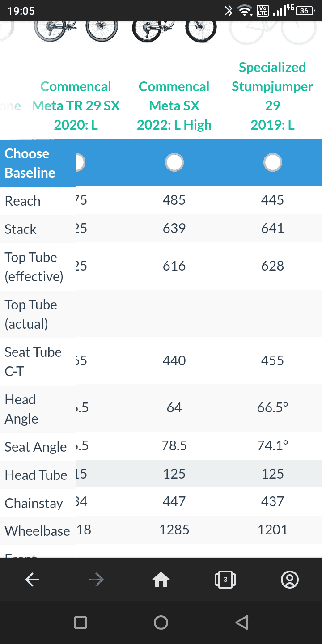Tap the Stumpjumper placeholder bike image
The height and width of the screenshot is (644, 322).
[x=273, y=33]
